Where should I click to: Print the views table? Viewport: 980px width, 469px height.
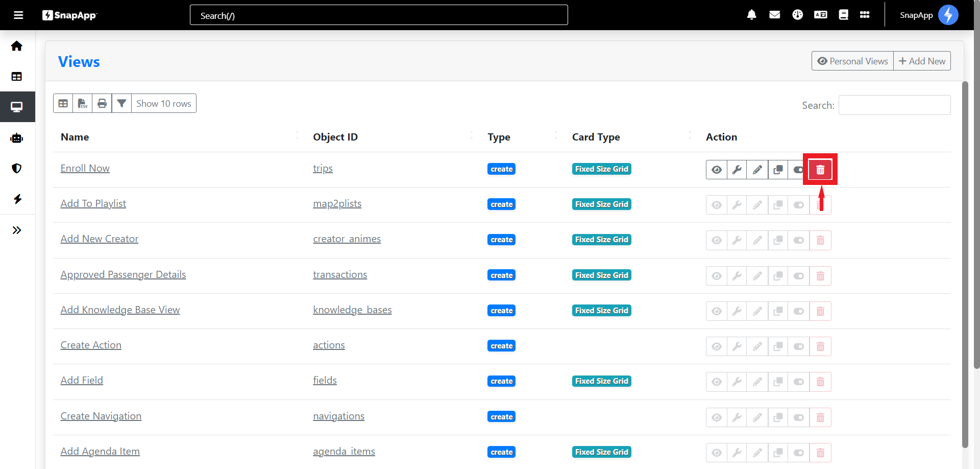pos(102,103)
